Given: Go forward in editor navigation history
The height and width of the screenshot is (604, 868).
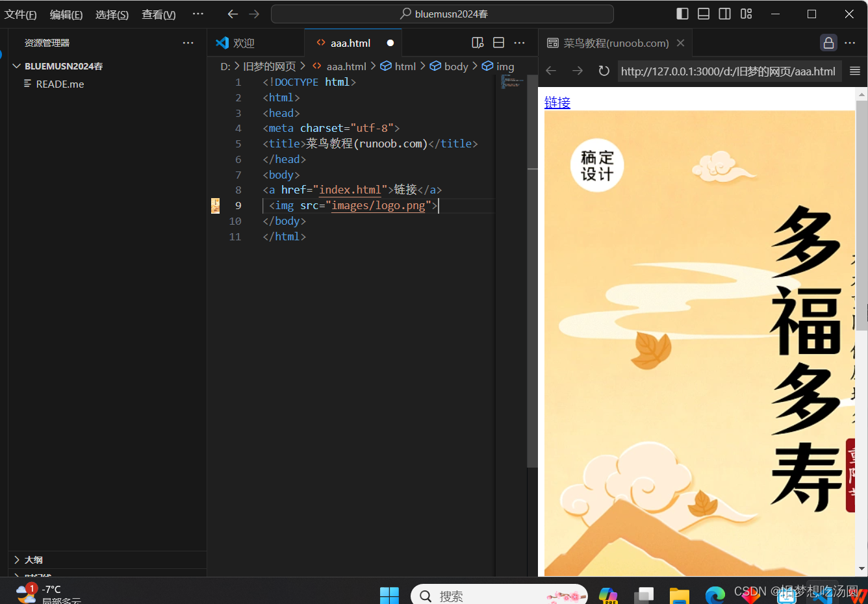Looking at the screenshot, I should (x=254, y=14).
